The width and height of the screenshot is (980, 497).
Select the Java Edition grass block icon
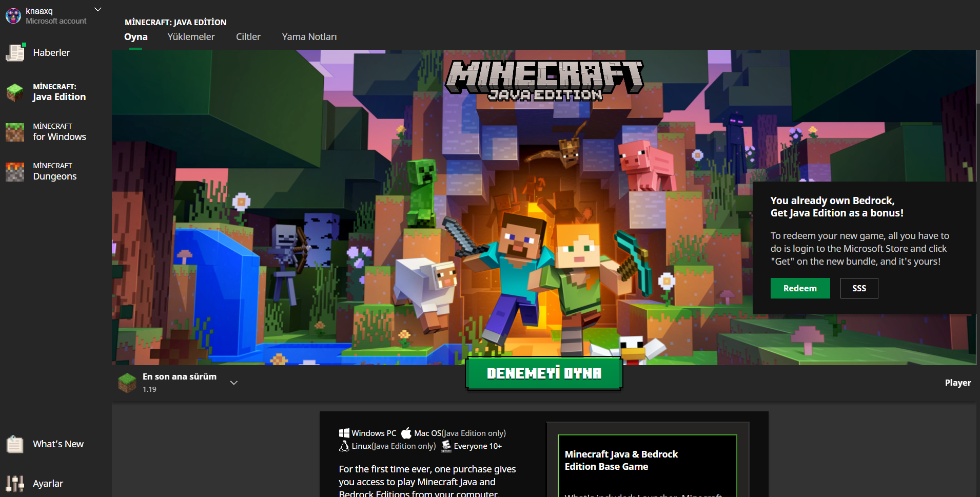(15, 92)
